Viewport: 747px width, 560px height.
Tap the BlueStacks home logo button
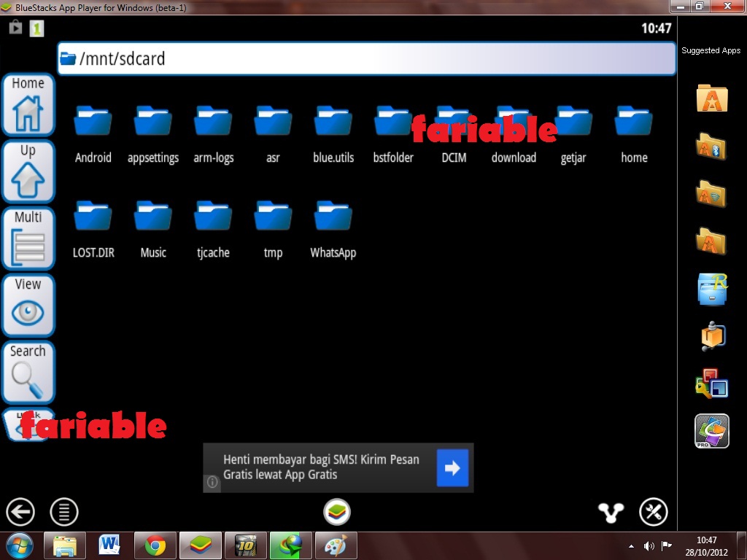click(x=337, y=512)
